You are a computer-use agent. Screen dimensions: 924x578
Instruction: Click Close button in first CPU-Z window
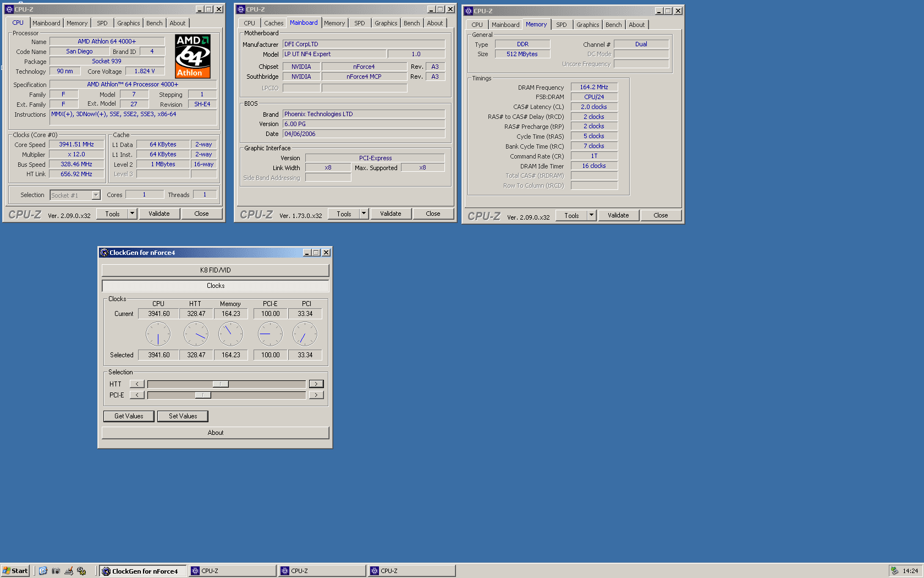pyautogui.click(x=201, y=214)
